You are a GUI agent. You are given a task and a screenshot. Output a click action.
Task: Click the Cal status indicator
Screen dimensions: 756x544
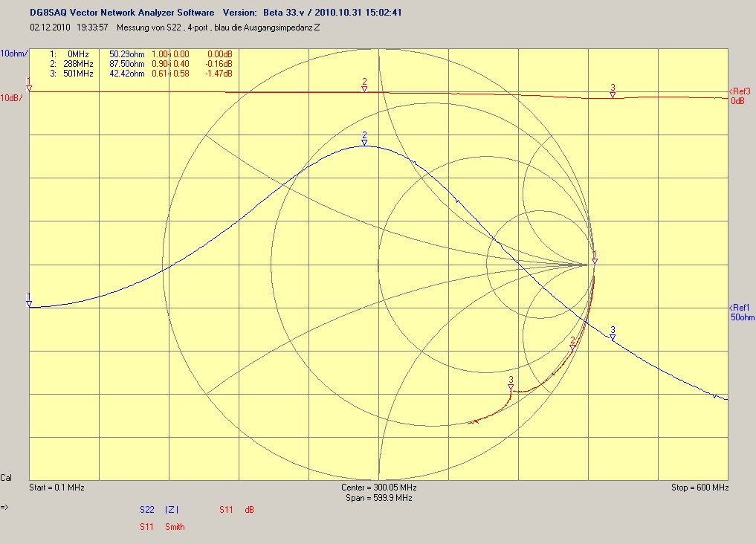point(6,478)
